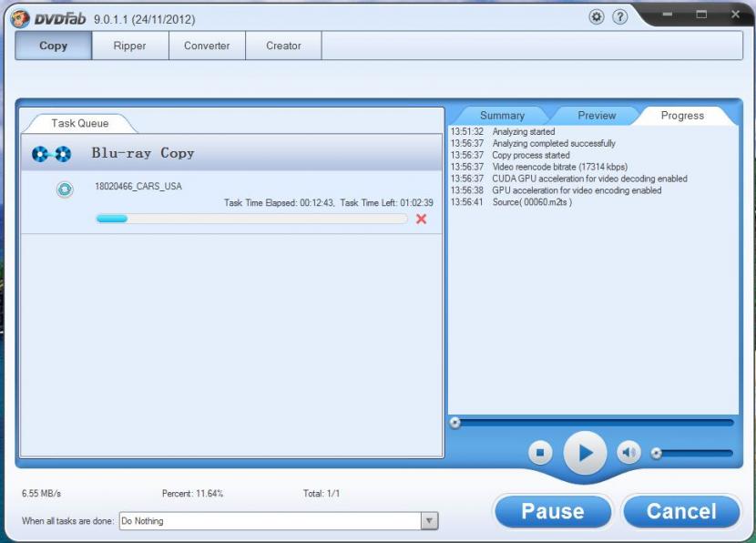Click the Blu-ray Copy header text
The image size is (756, 543).
[143, 153]
